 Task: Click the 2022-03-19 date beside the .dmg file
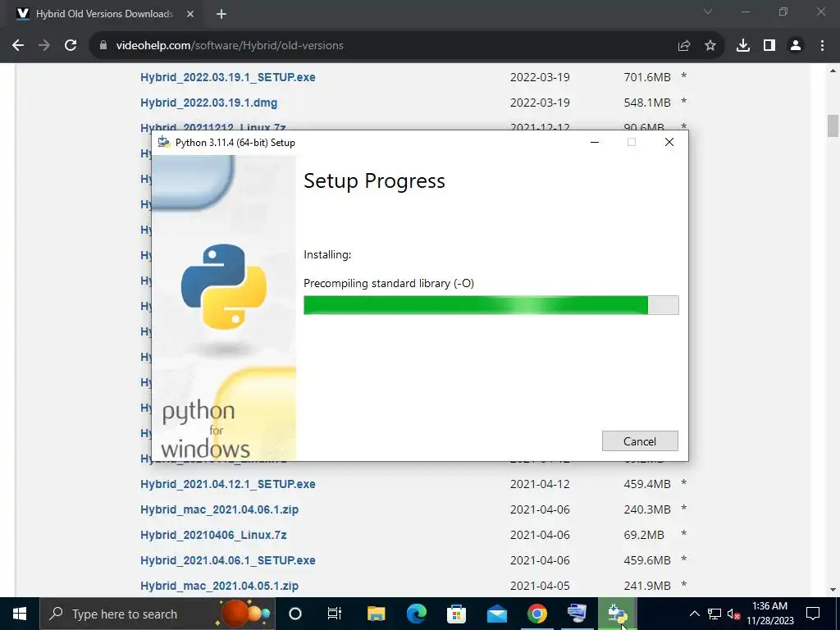coord(540,103)
